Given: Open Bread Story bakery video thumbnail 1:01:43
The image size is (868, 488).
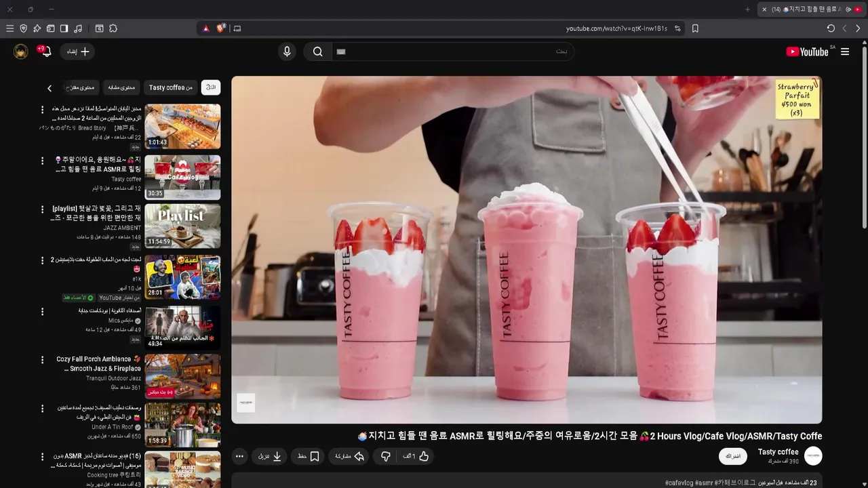Looking at the screenshot, I should pyautogui.click(x=182, y=127).
